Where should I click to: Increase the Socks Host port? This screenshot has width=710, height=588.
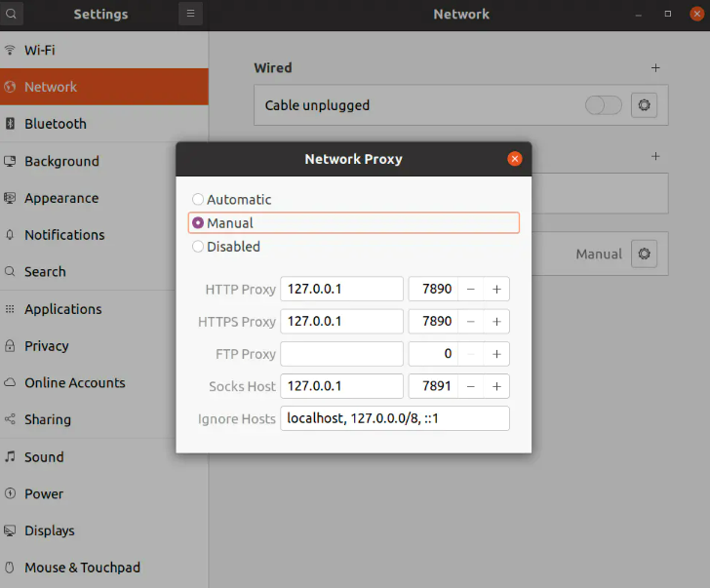[x=496, y=386]
